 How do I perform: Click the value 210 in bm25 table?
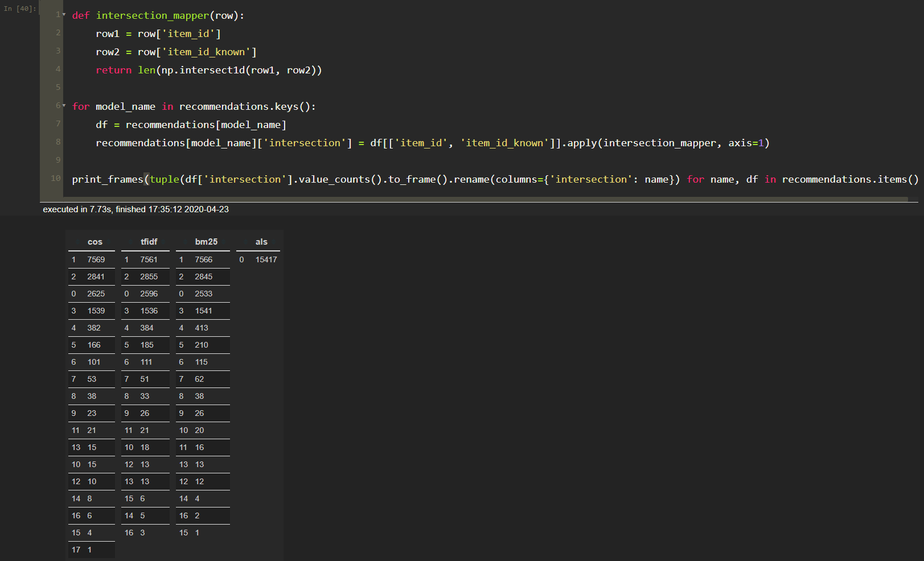click(x=202, y=345)
